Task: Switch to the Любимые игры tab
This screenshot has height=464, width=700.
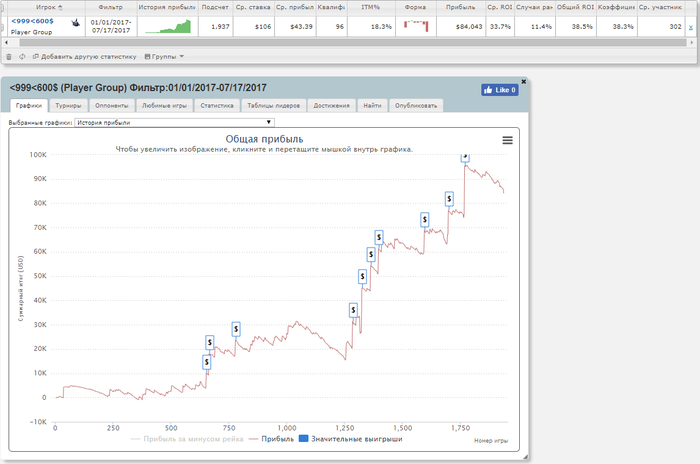Action: point(164,106)
